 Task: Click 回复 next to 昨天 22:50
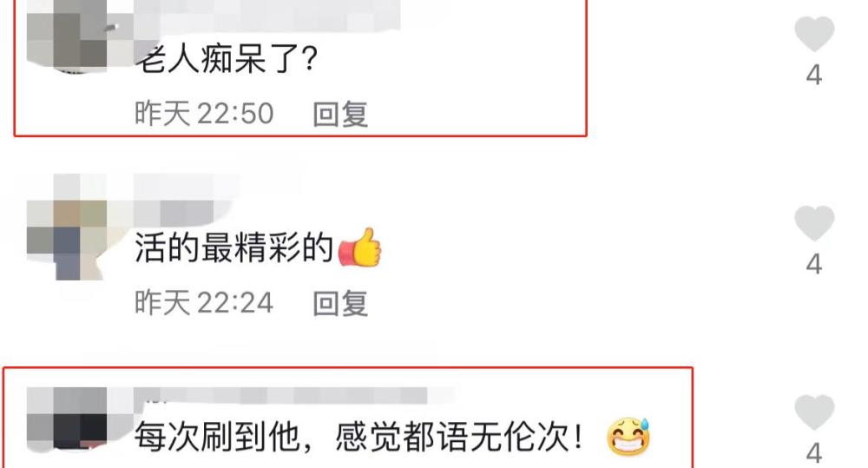tap(340, 114)
